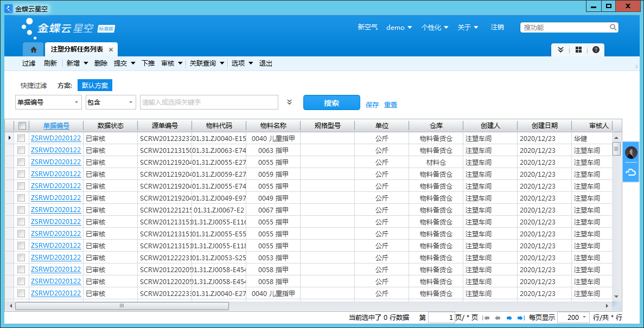
Task: Jump to last page with arrow icon
Action: point(520,318)
